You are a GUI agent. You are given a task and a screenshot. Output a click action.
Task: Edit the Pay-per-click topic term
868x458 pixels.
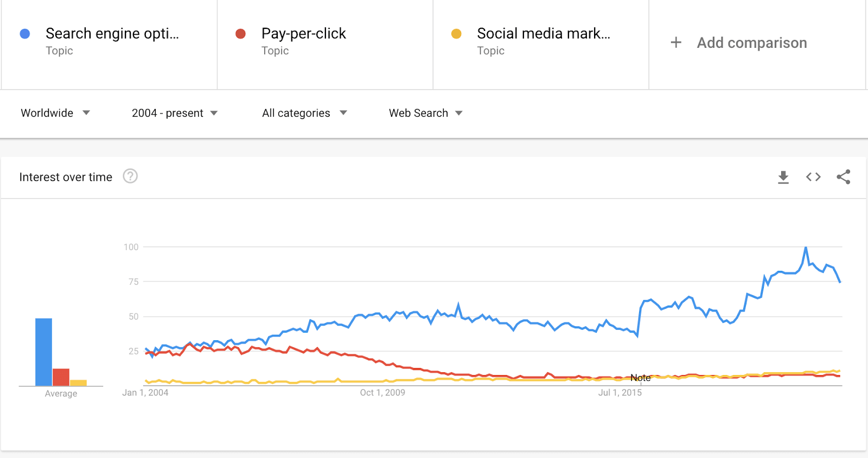coord(303,34)
